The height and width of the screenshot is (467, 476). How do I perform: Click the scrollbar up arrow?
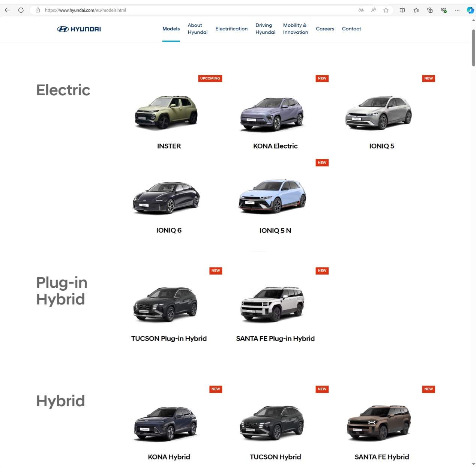pyautogui.click(x=473, y=20)
